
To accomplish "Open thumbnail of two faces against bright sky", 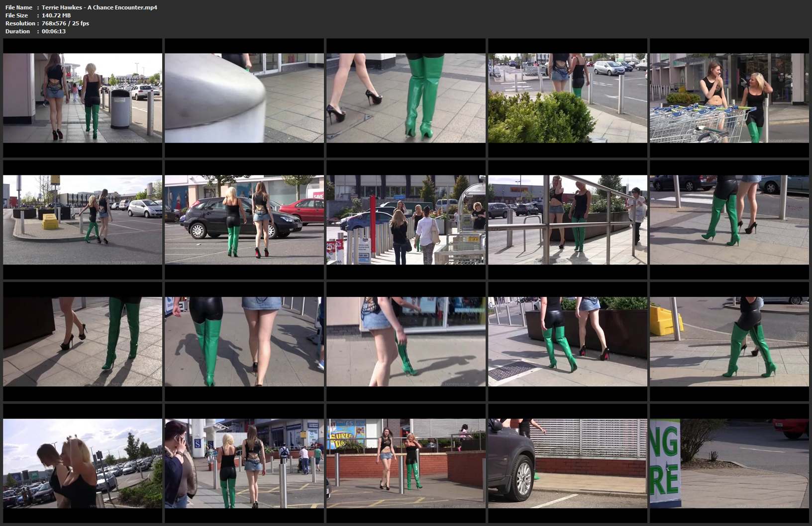I will pyautogui.click(x=83, y=463).
